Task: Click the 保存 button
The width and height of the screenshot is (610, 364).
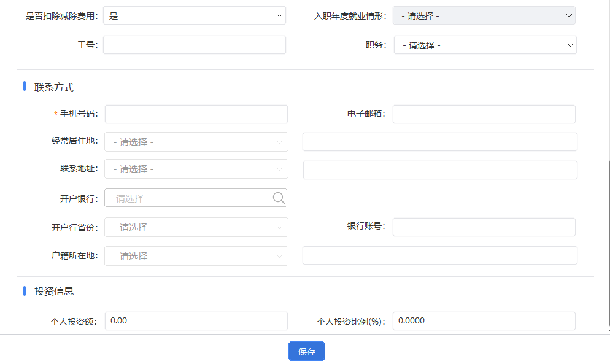Action: point(307,351)
